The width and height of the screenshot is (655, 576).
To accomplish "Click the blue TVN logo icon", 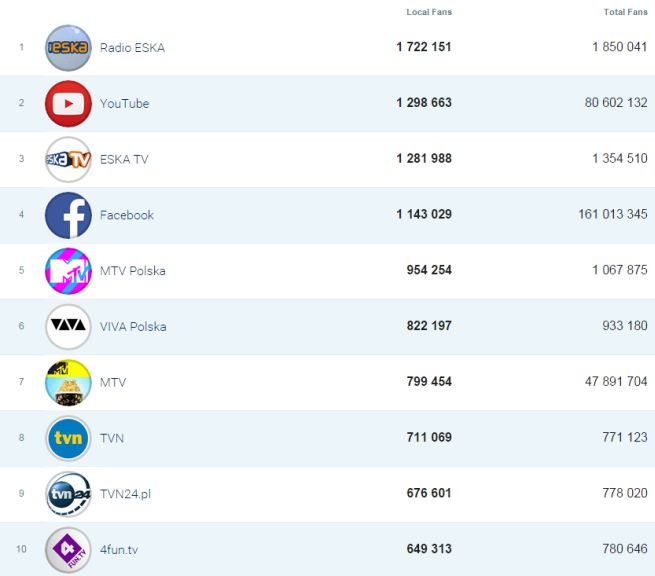I will point(68,438).
